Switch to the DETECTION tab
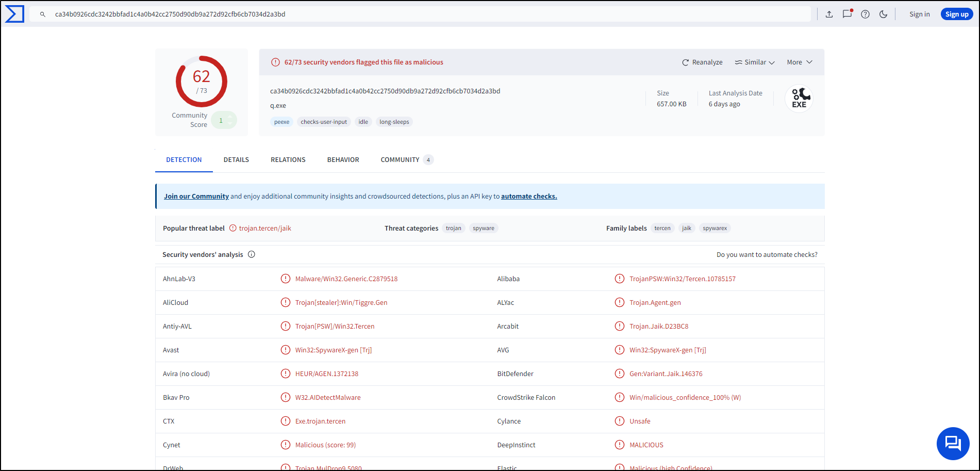The width and height of the screenshot is (980, 471). click(x=184, y=160)
